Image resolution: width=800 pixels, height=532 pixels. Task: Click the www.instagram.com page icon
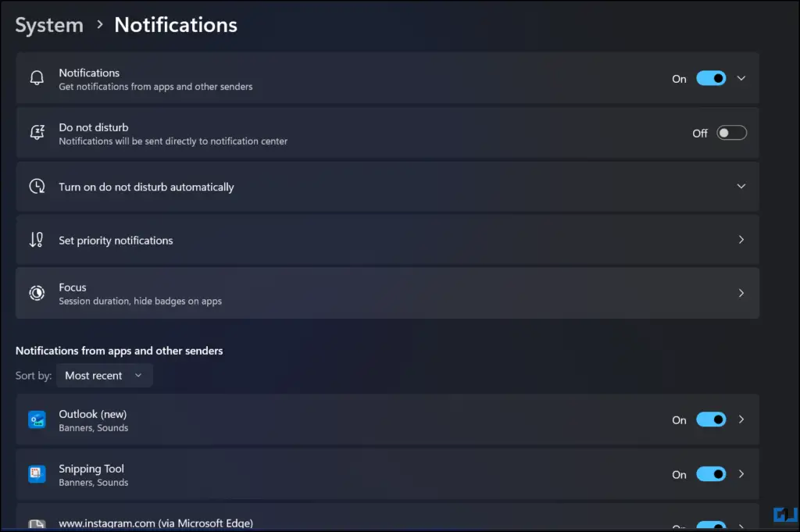(37, 524)
